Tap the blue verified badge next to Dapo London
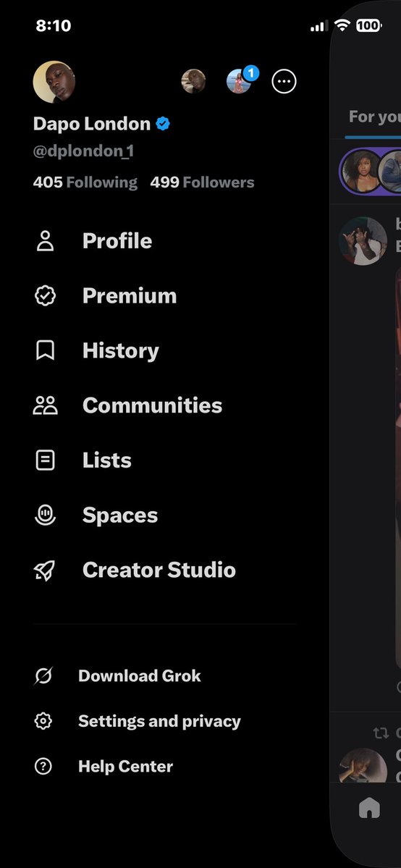 coord(163,124)
